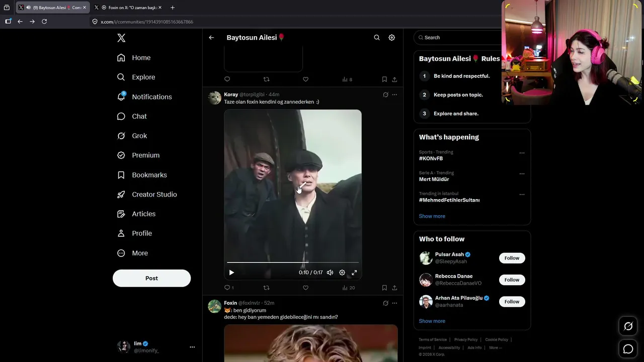Open more options for Mert Müldür trend

522,173
